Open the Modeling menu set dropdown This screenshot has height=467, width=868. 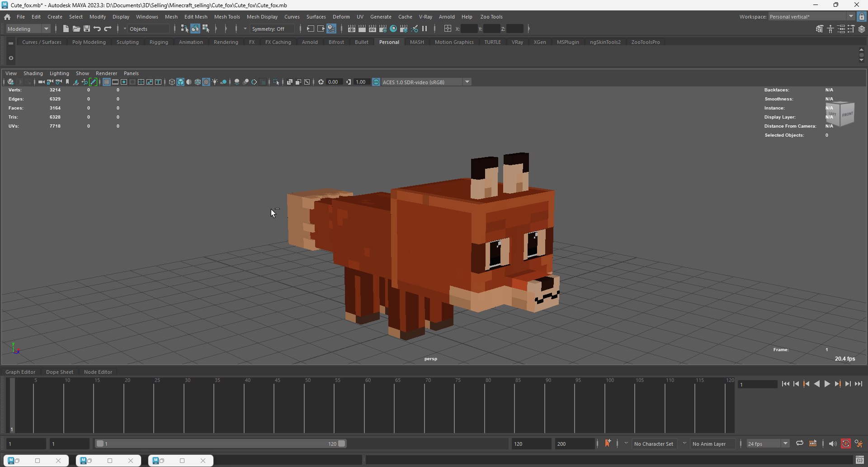(28, 29)
